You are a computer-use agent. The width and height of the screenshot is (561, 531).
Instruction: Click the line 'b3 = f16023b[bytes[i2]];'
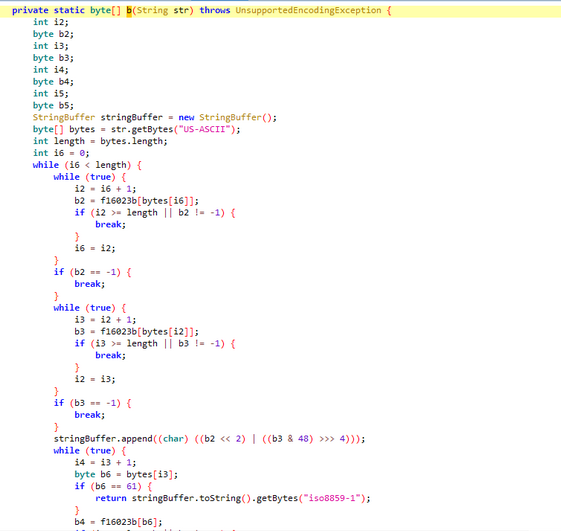tap(136, 332)
